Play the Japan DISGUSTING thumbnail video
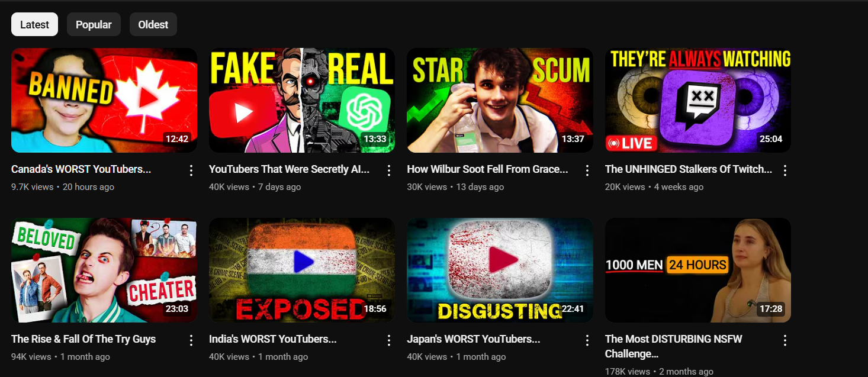 pyautogui.click(x=500, y=270)
